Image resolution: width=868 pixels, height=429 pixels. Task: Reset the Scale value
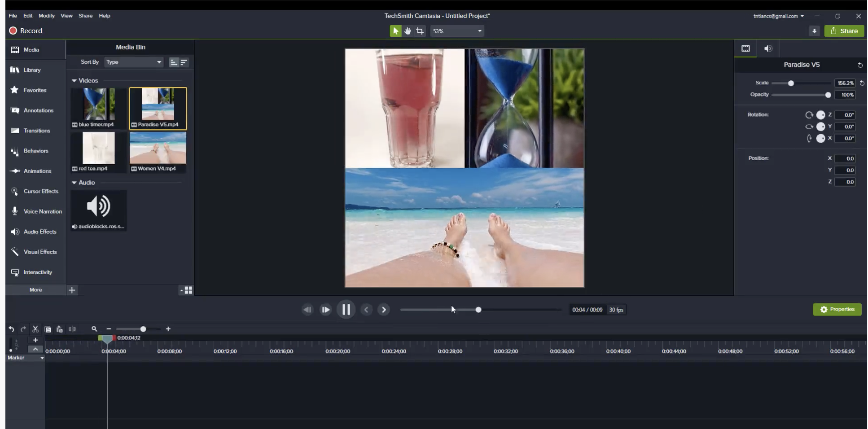[x=862, y=83]
